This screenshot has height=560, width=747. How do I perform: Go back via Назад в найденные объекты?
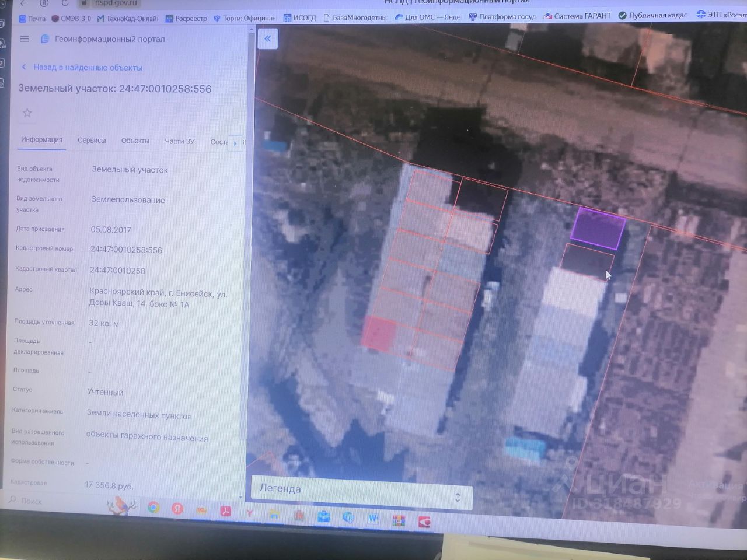click(x=82, y=68)
